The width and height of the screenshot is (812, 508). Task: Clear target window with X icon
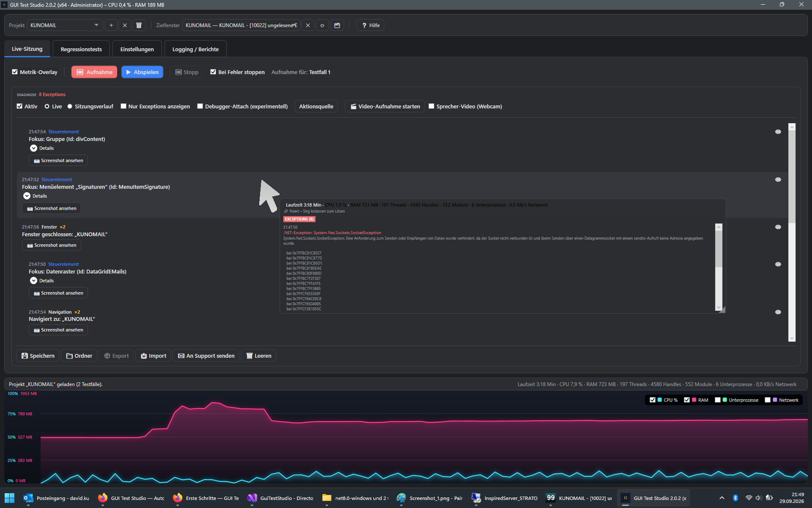308,25
